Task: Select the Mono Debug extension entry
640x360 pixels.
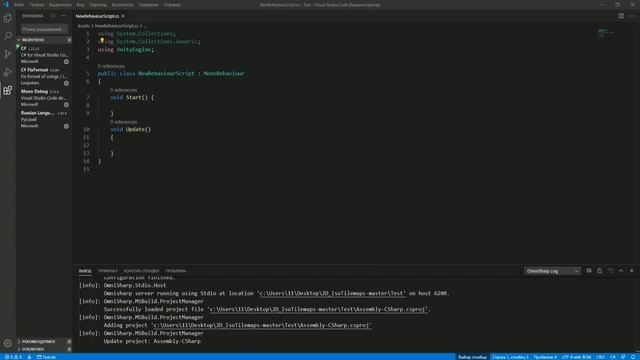Action: pyautogui.click(x=44, y=98)
